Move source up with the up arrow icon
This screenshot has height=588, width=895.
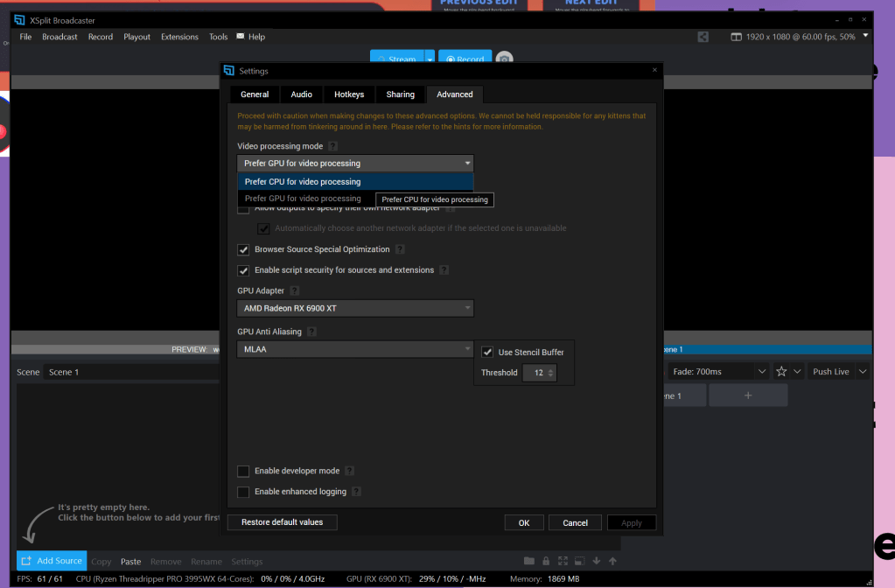coord(612,561)
